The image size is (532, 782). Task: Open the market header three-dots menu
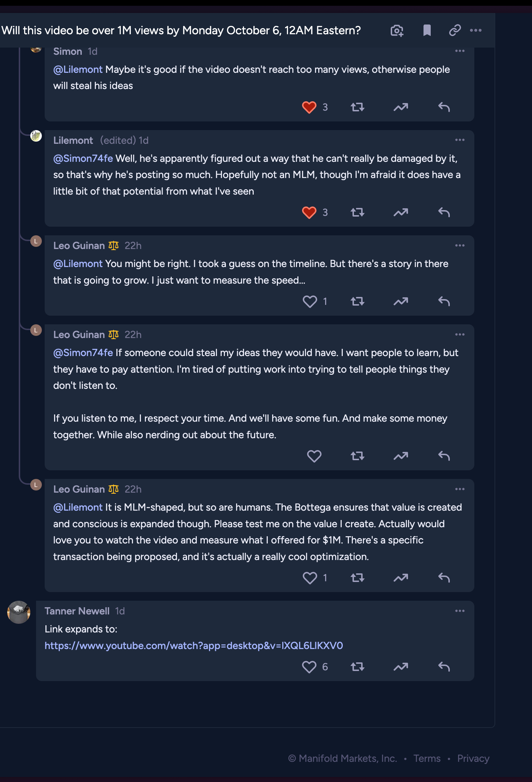pyautogui.click(x=476, y=31)
